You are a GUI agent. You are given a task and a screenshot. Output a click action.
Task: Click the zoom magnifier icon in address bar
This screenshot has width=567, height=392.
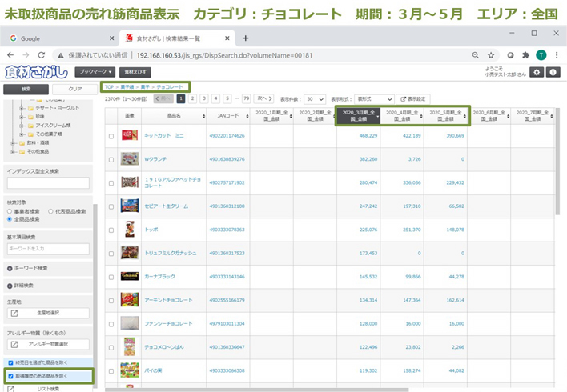(476, 55)
